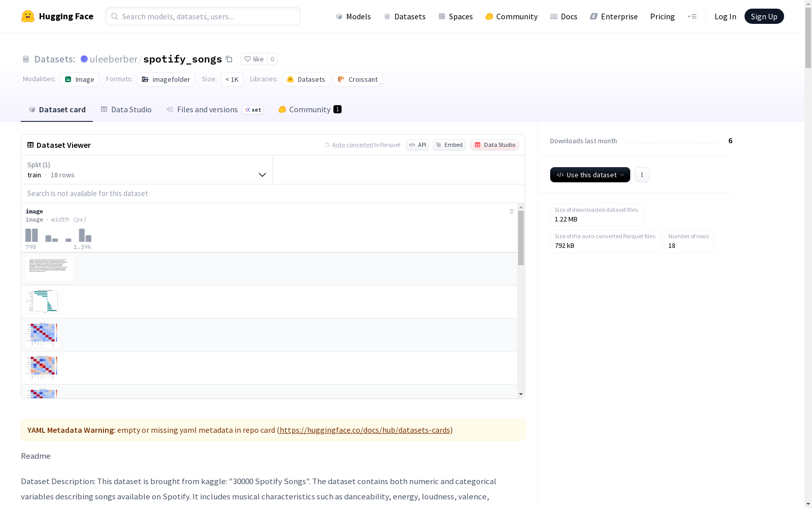This screenshot has height=508, width=812.
Task: Click the Sign Up button
Action: tap(764, 16)
